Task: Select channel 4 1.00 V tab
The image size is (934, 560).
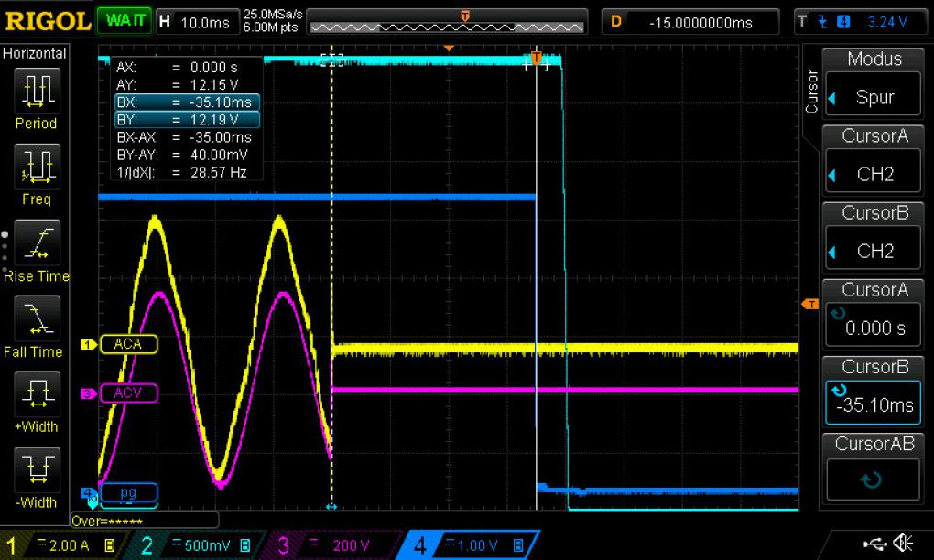Action: (x=471, y=545)
